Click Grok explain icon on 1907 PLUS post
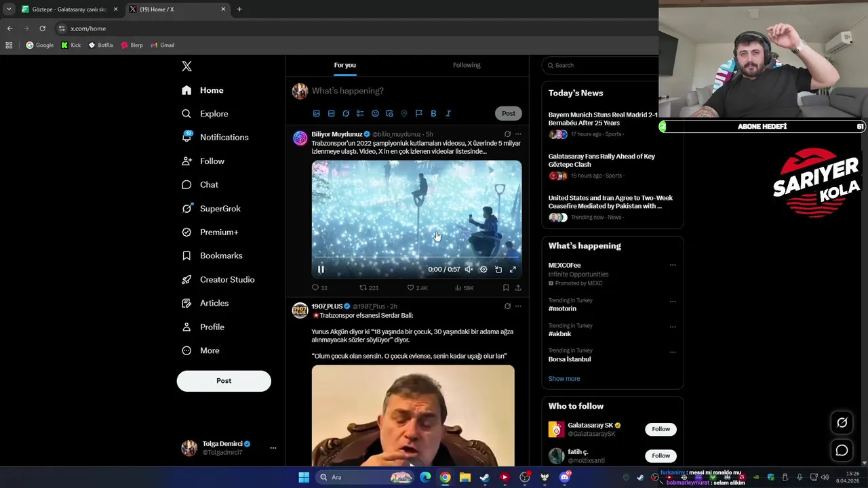868x488 pixels. 507,306
